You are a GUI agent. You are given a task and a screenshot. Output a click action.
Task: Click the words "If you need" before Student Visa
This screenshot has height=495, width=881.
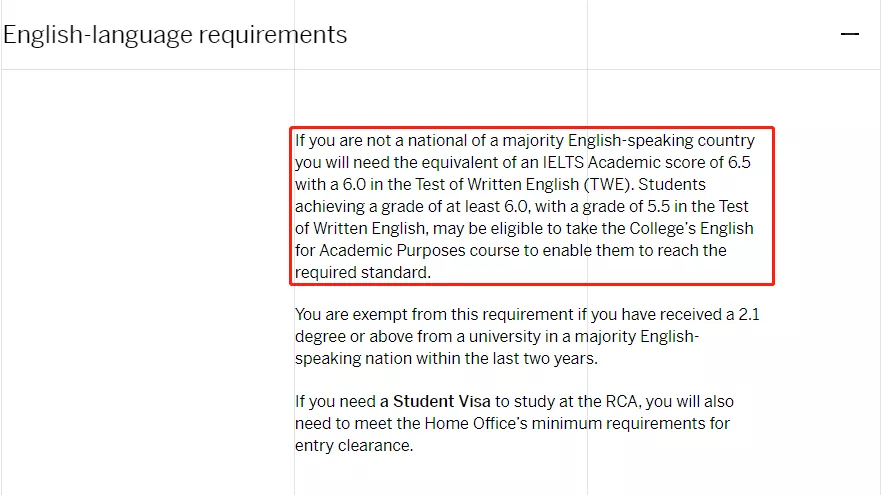(x=335, y=402)
